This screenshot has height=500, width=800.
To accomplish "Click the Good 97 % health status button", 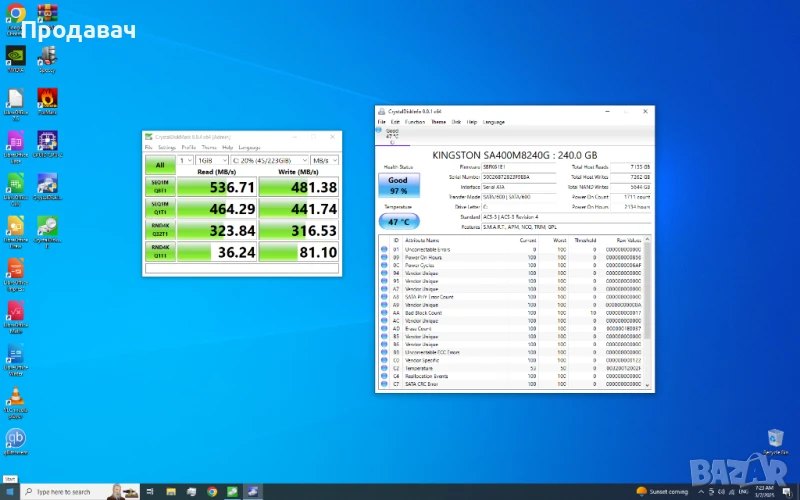I will pos(397,186).
